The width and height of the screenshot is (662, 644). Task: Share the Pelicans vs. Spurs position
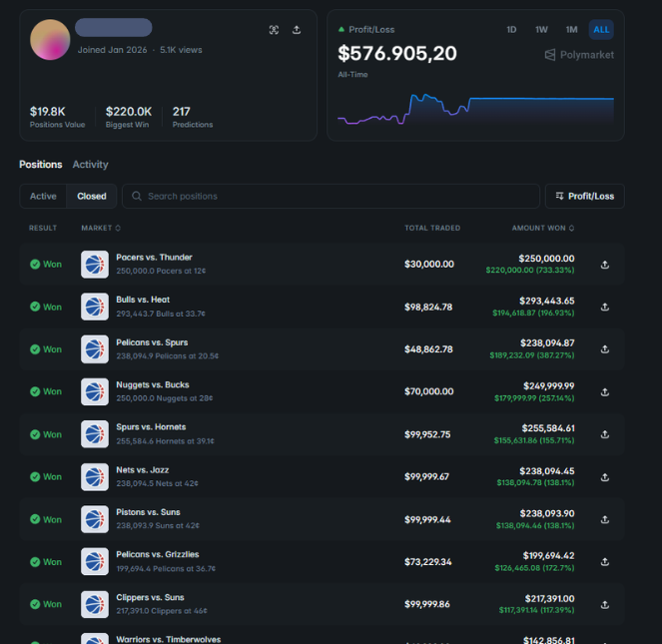pos(604,349)
